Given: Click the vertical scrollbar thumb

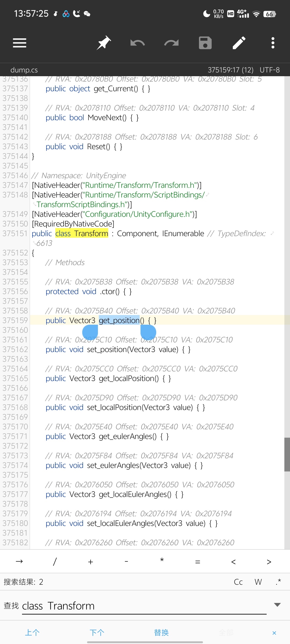Looking at the screenshot, I should pos(287,454).
